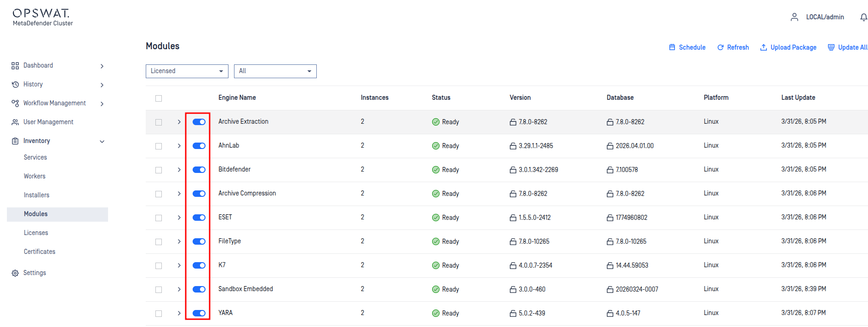Go to Workers under Inventory
868x327 pixels.
(34, 176)
